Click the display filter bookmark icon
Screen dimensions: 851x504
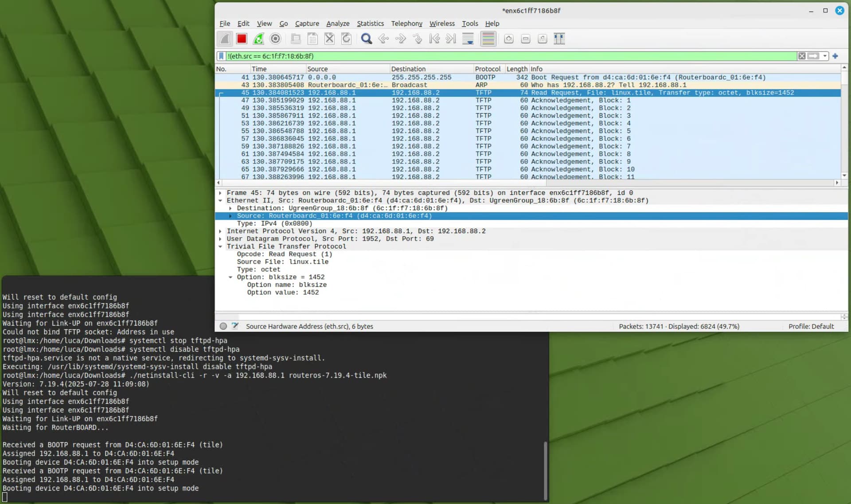click(221, 56)
